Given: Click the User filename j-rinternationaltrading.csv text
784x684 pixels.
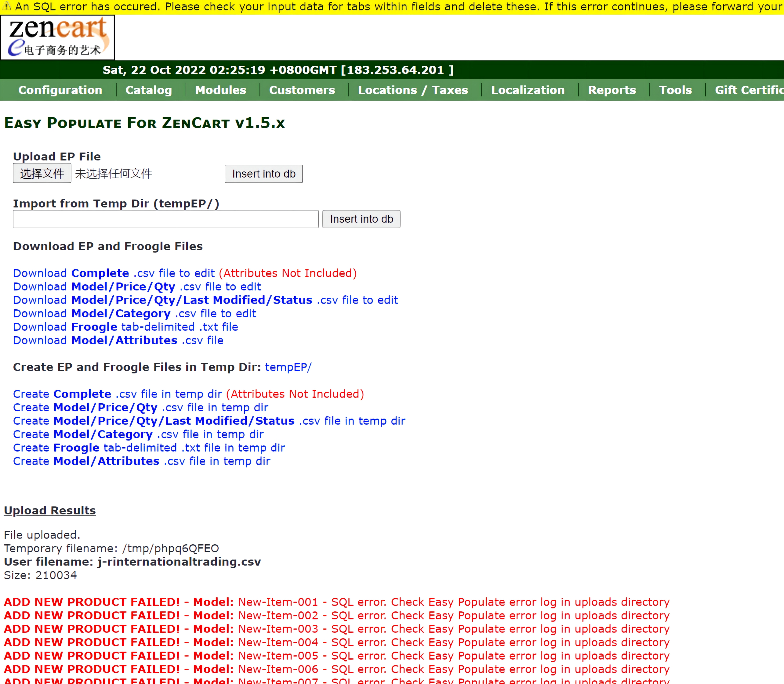Looking at the screenshot, I should (132, 562).
